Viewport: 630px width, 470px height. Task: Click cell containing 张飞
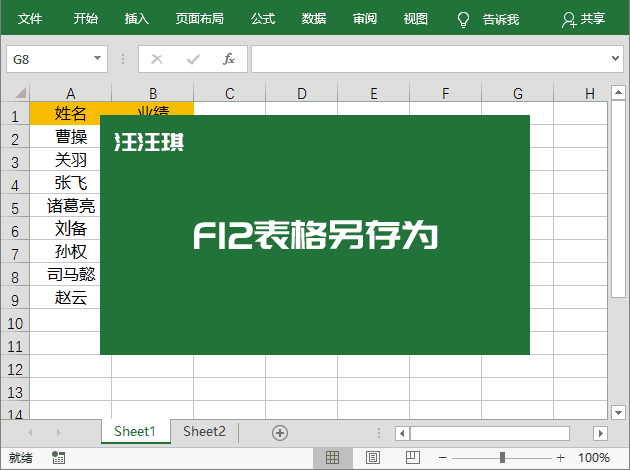(65, 183)
